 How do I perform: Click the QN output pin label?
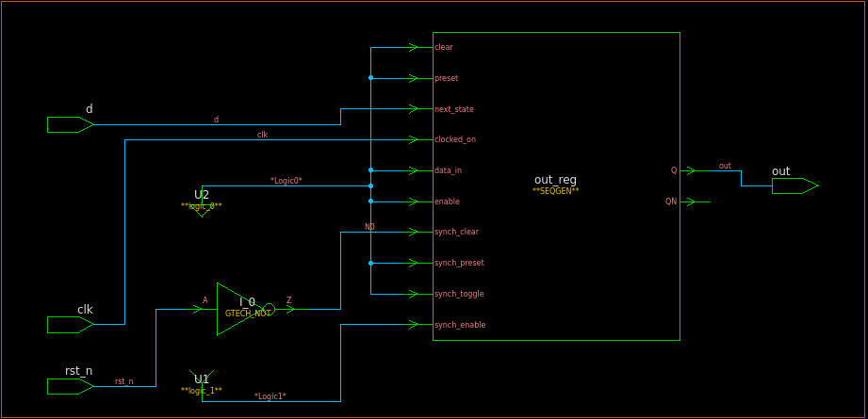tap(671, 201)
